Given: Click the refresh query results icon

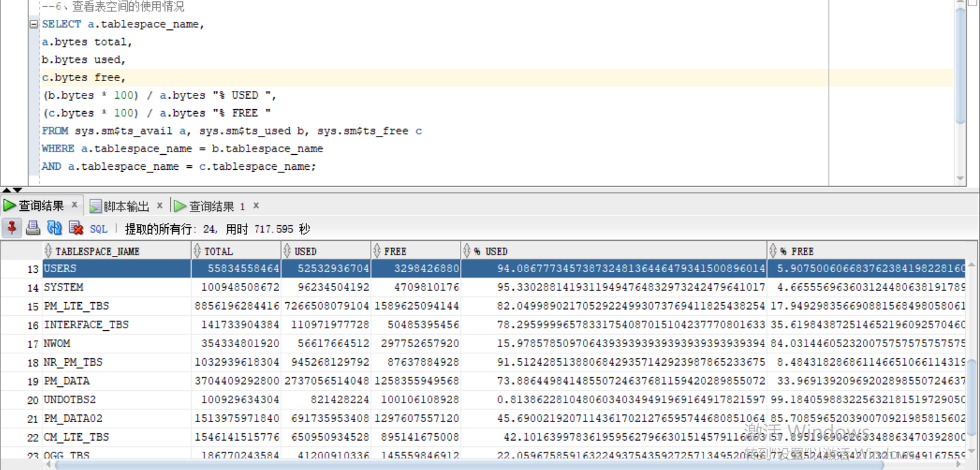Looking at the screenshot, I should coord(54,228).
